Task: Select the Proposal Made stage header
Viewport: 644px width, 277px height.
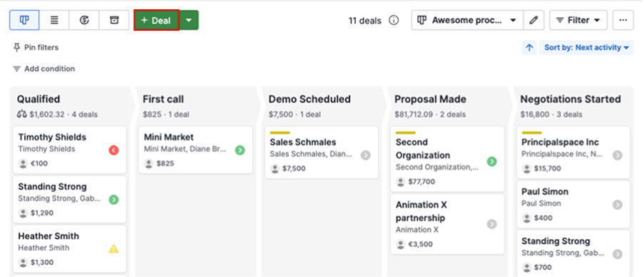Action: coord(431,99)
